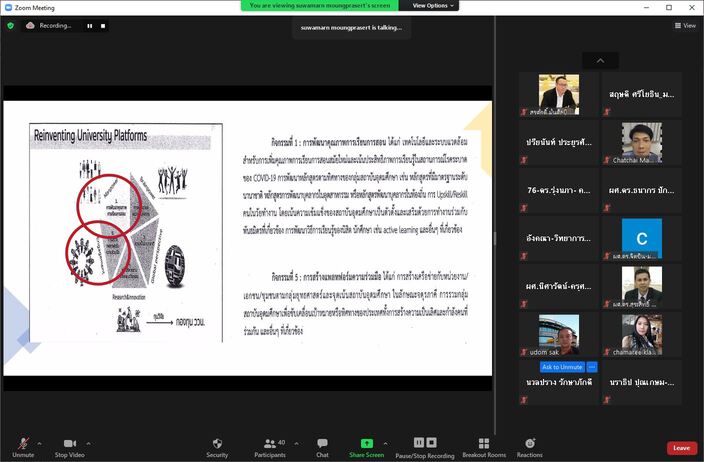Pause recording in bottom toolbar
The width and height of the screenshot is (704, 462).
[x=418, y=443]
